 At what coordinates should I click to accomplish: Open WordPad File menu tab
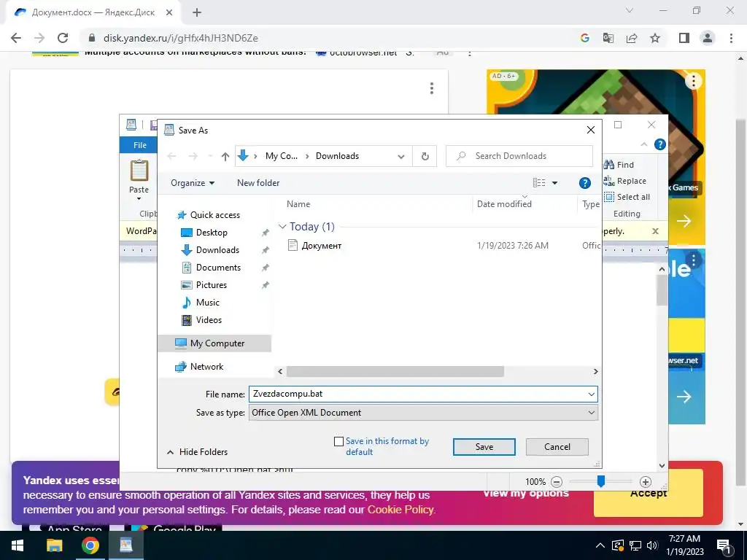(x=140, y=145)
